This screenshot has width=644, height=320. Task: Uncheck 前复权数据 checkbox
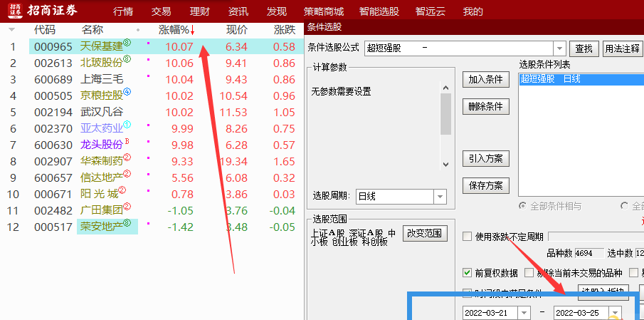(467, 273)
